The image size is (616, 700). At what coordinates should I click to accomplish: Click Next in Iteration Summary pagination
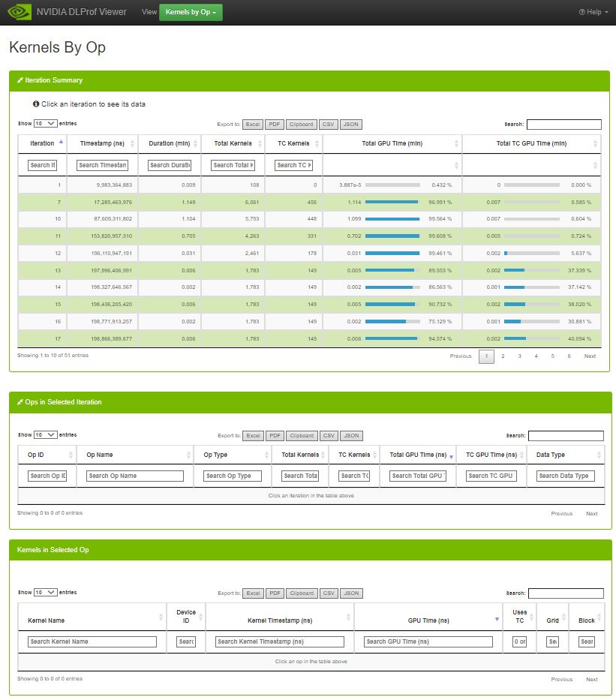(x=590, y=356)
